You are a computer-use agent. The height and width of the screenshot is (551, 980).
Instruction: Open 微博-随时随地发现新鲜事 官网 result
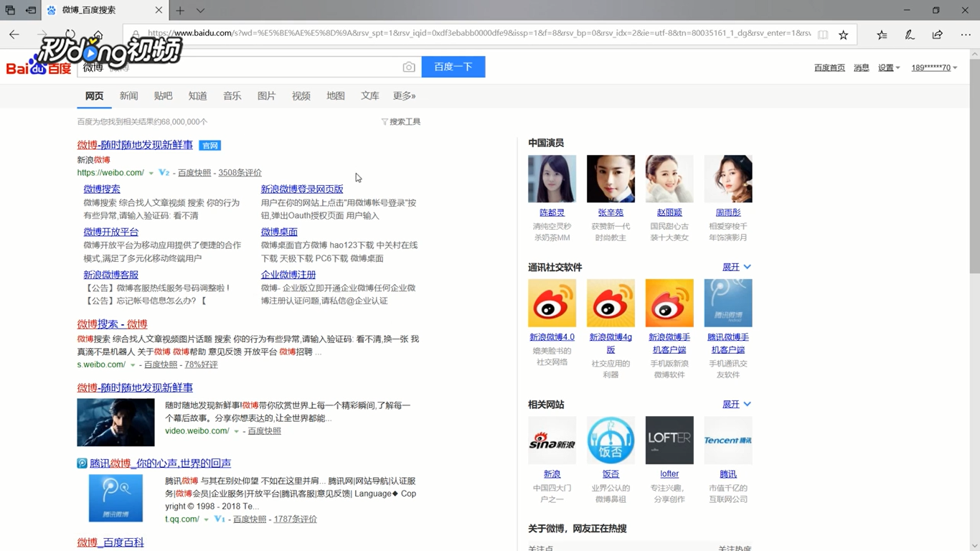click(x=135, y=145)
